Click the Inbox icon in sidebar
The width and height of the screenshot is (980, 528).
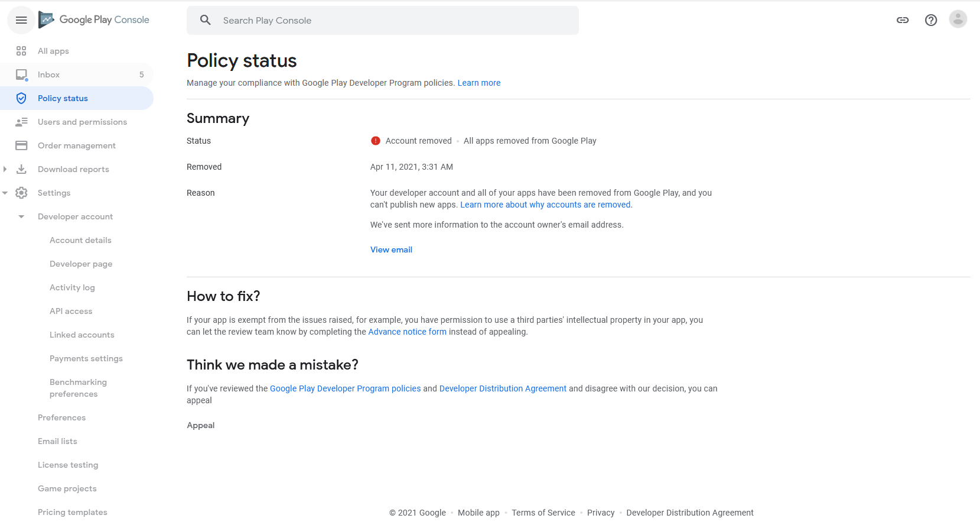(22, 74)
